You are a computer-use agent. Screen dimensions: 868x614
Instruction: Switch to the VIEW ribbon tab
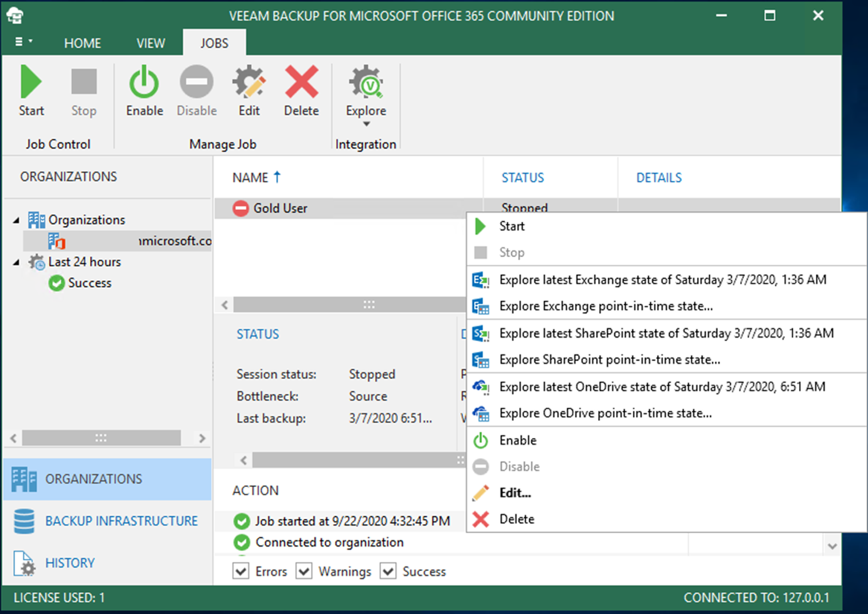click(151, 43)
